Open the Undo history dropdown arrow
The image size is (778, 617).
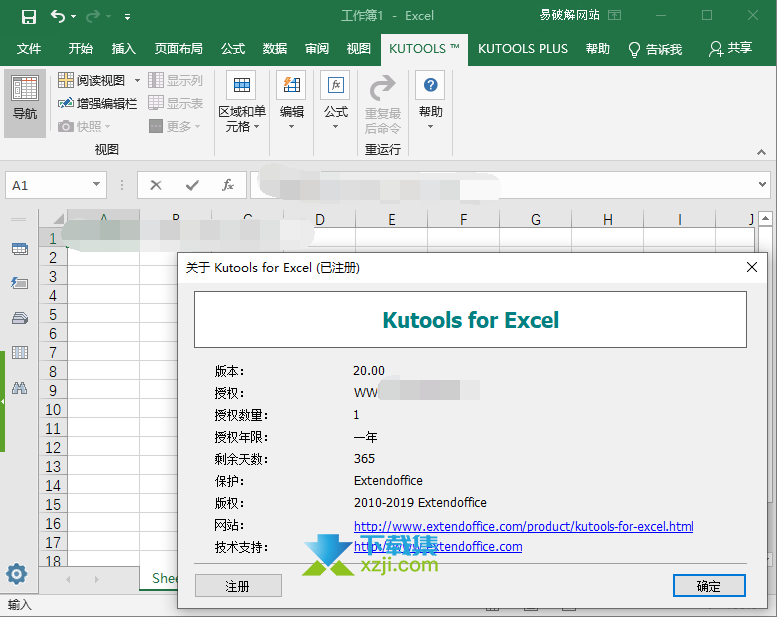tap(73, 17)
